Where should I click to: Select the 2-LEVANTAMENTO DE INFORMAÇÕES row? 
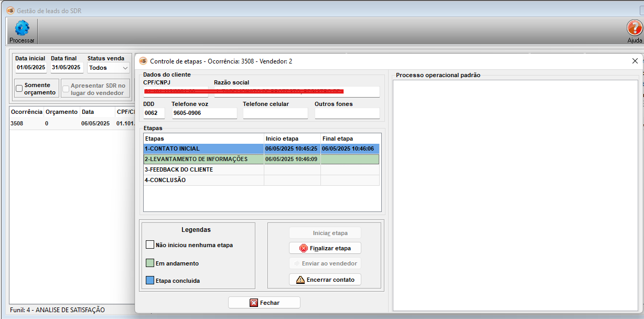coord(203,159)
